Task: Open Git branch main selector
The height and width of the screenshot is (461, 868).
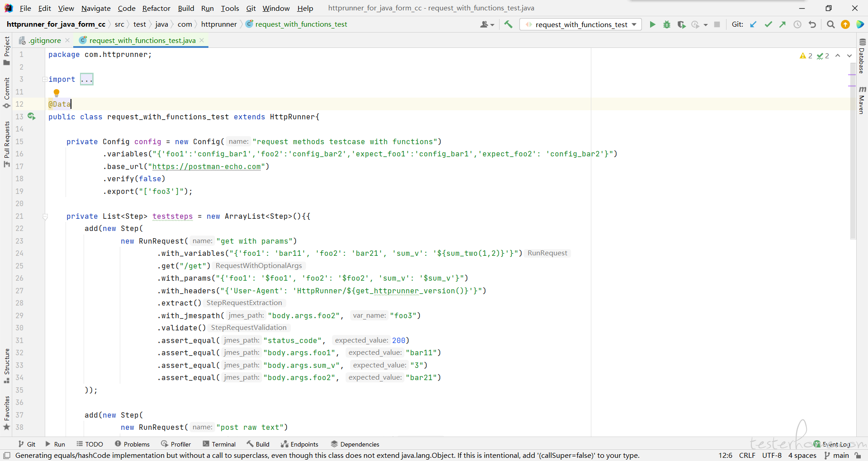Action: (836, 455)
